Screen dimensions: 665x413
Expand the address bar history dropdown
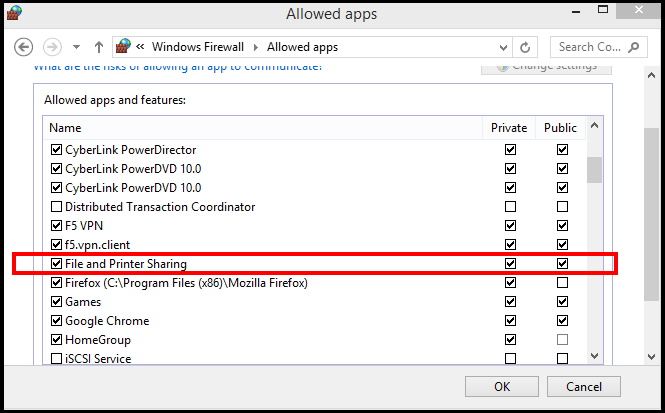pyautogui.click(x=503, y=47)
